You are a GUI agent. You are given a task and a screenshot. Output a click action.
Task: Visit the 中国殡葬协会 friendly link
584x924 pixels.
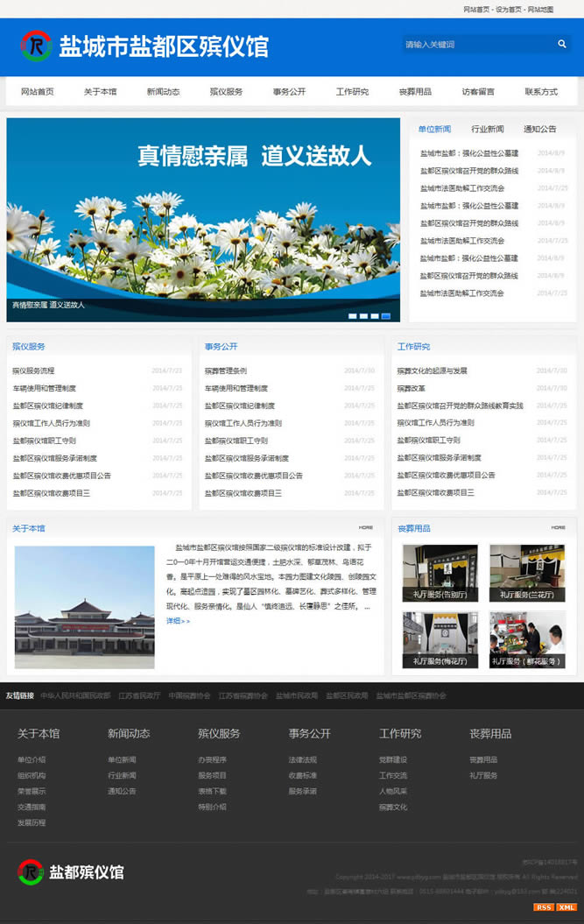click(x=189, y=695)
